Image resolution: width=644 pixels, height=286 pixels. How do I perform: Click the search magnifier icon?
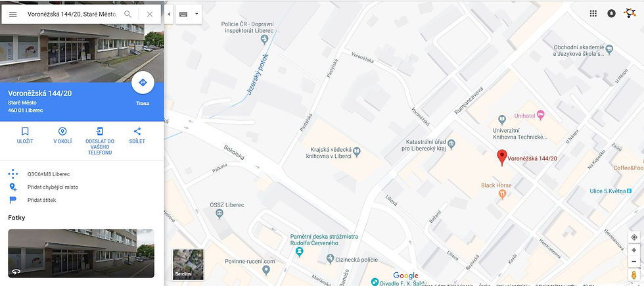[127, 14]
